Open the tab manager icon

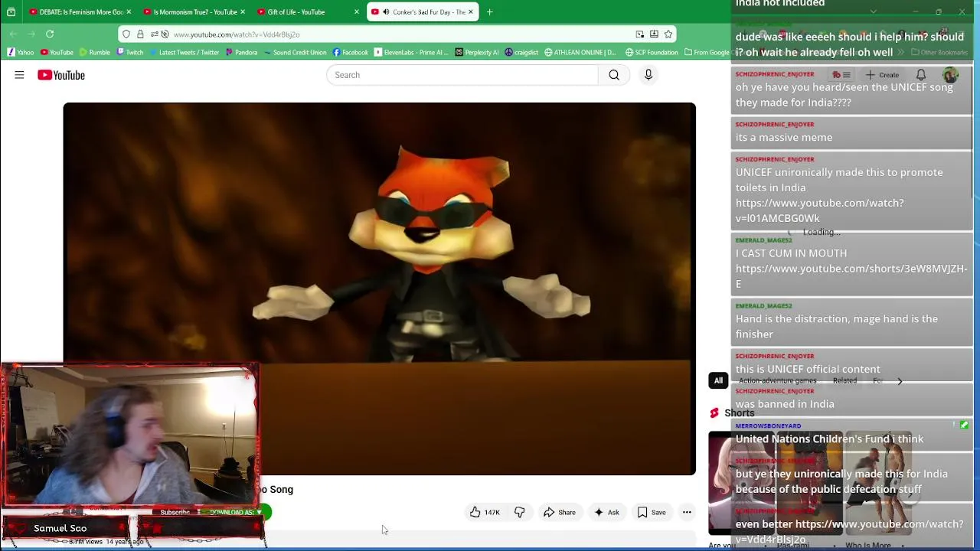click(x=11, y=11)
